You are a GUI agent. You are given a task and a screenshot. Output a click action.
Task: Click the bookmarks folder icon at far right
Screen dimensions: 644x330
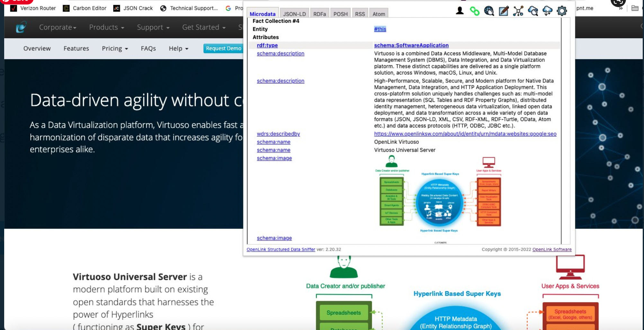click(635, 8)
